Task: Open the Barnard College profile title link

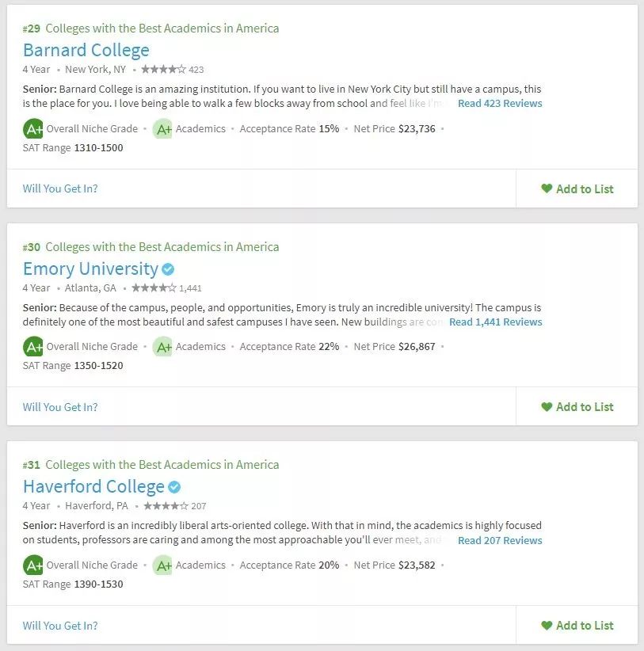Action: (86, 51)
